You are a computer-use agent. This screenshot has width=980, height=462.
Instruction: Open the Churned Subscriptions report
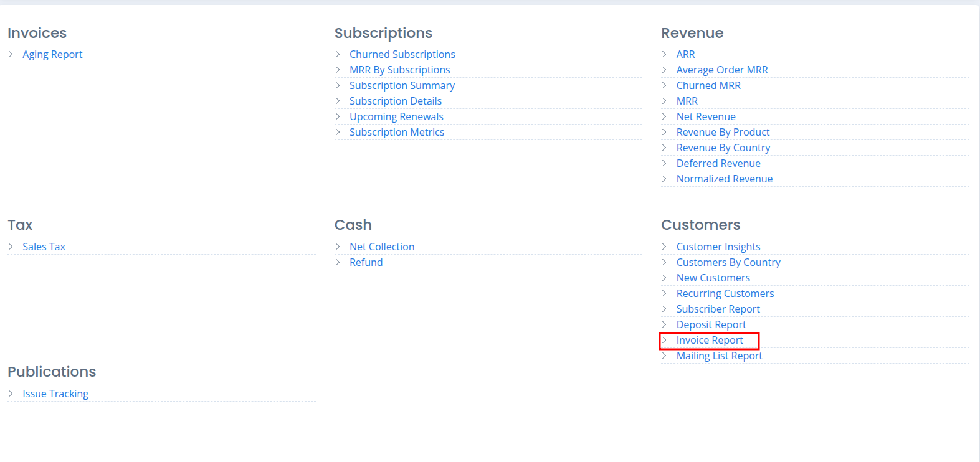[402, 54]
